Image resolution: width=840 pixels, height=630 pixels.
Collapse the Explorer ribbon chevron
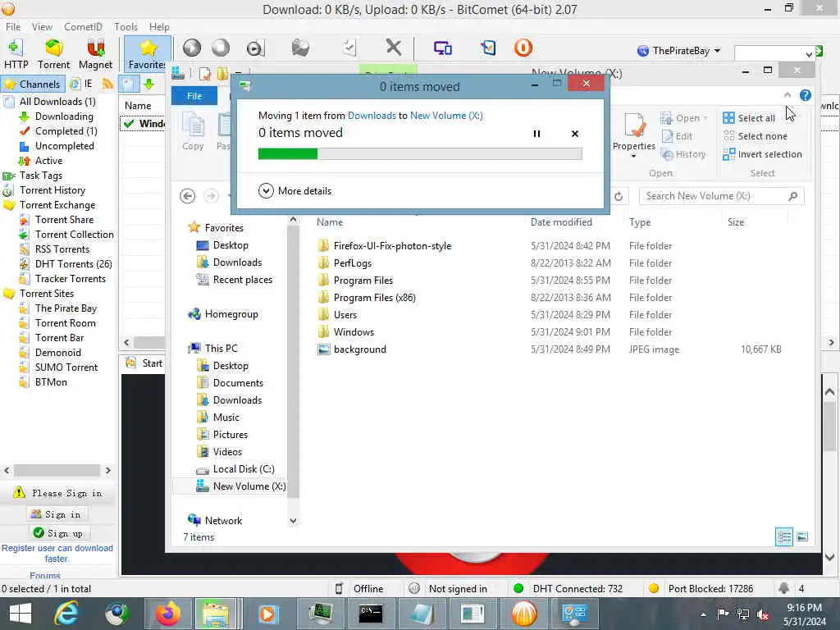[787, 95]
